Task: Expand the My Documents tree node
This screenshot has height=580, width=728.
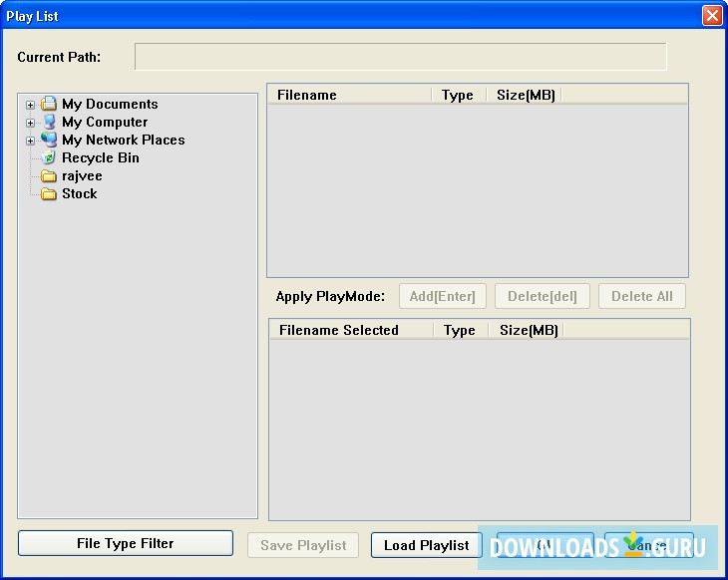Action: pos(30,105)
